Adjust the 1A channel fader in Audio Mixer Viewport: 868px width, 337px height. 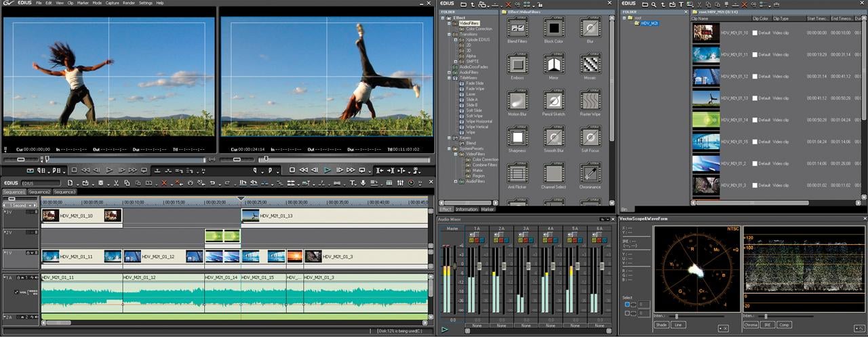480,266
